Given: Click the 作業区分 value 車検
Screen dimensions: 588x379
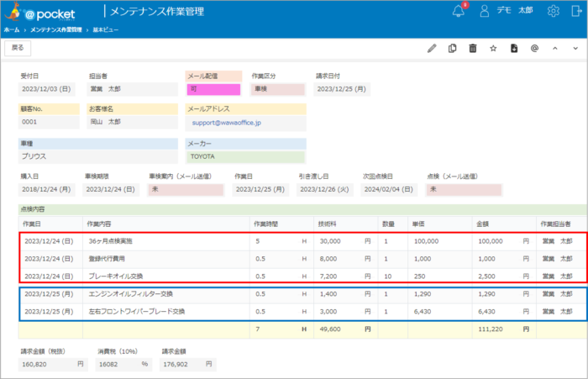Looking at the screenshot, I should pos(277,89).
